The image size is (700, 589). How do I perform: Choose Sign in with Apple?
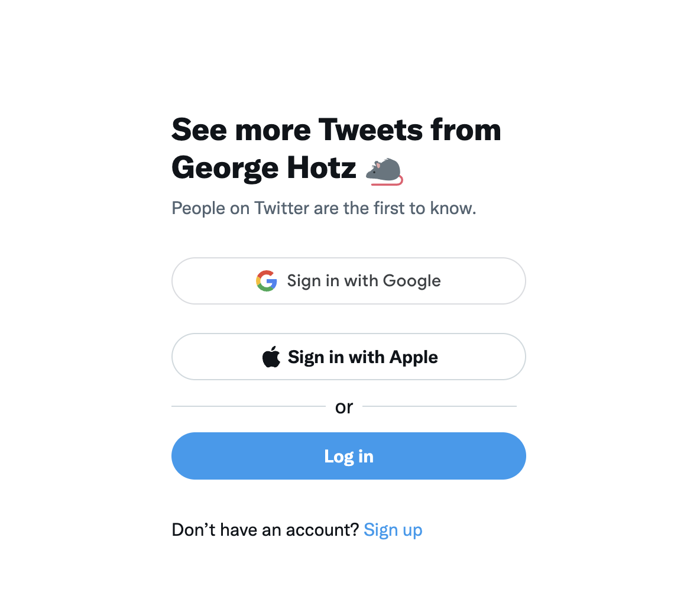coord(349,357)
